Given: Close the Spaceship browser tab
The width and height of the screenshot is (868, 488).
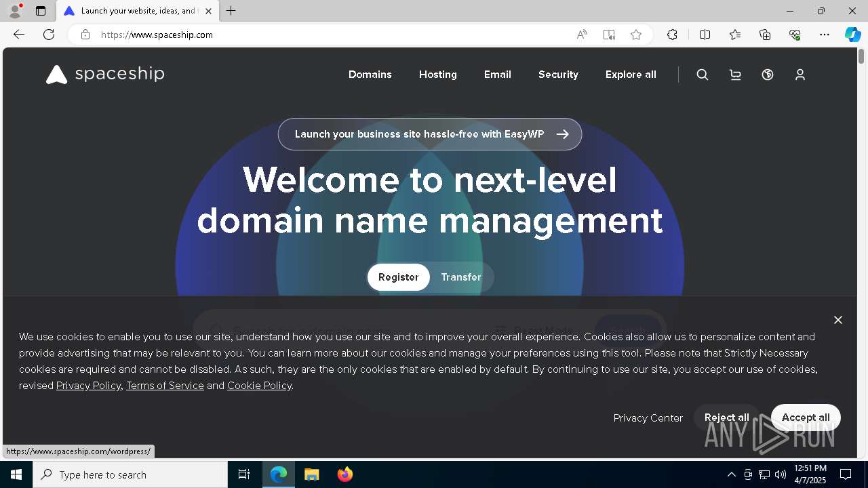Looking at the screenshot, I should 208,11.
